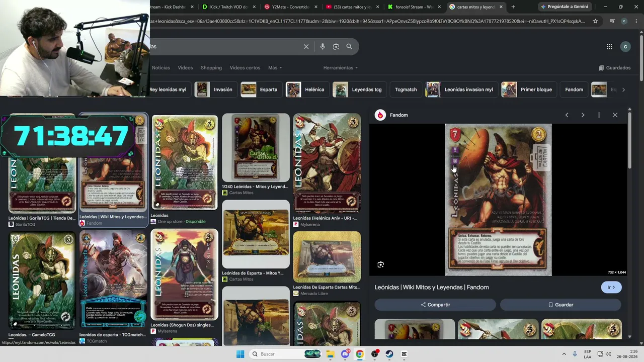
Task: Open CapCut from the taskbar
Action: [404, 354]
